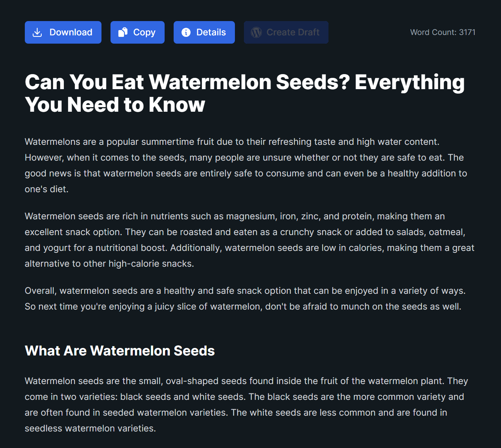Viewport: 501px width, 448px height.
Task: Click 'You Need to Know' title line
Action: coord(115,105)
